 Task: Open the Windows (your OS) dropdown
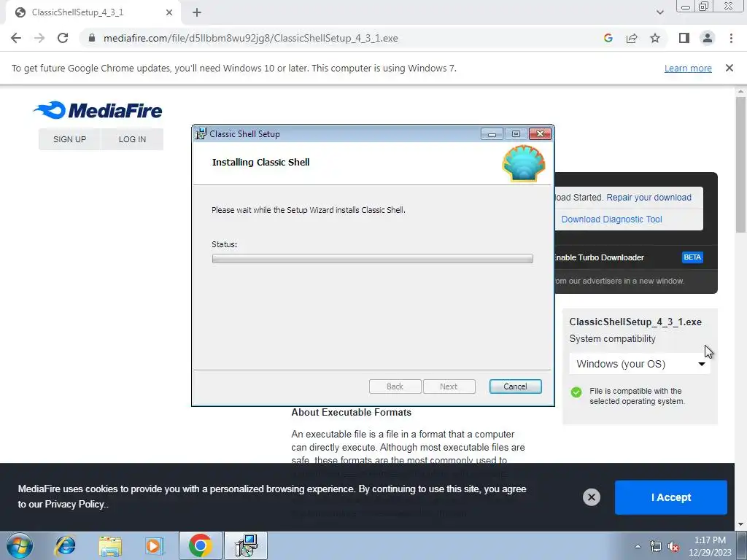[x=640, y=364]
